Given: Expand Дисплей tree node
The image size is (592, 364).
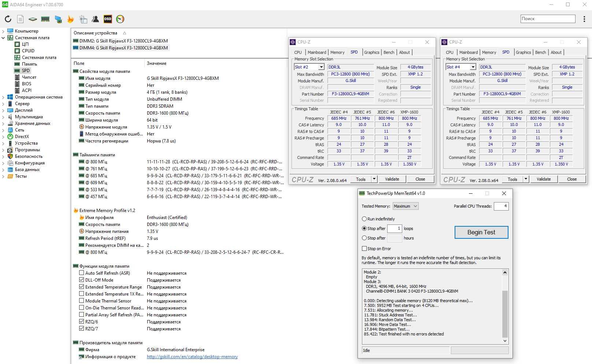Looking at the screenshot, I should click(3, 111).
